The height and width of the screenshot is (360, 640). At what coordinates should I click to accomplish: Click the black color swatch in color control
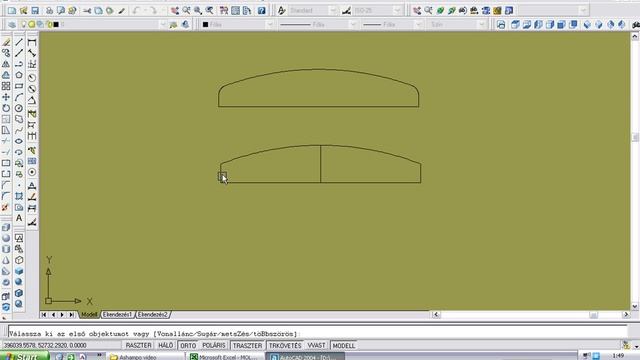point(205,24)
